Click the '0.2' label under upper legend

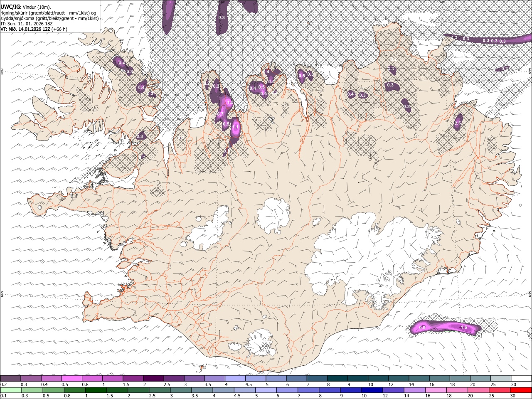click(x=4, y=384)
